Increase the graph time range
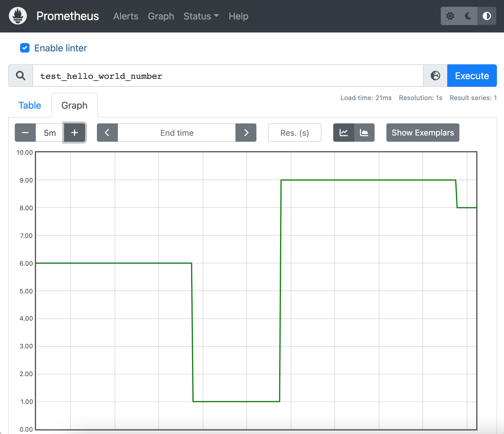 click(x=74, y=133)
